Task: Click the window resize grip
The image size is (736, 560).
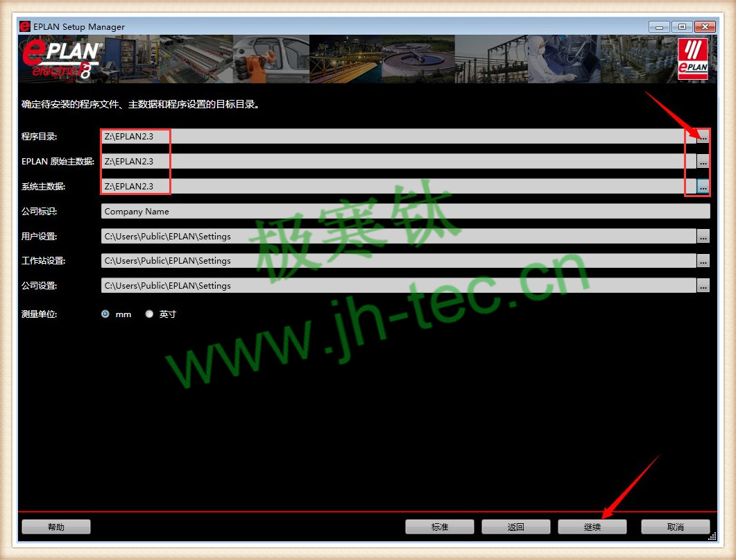Action: (712, 536)
